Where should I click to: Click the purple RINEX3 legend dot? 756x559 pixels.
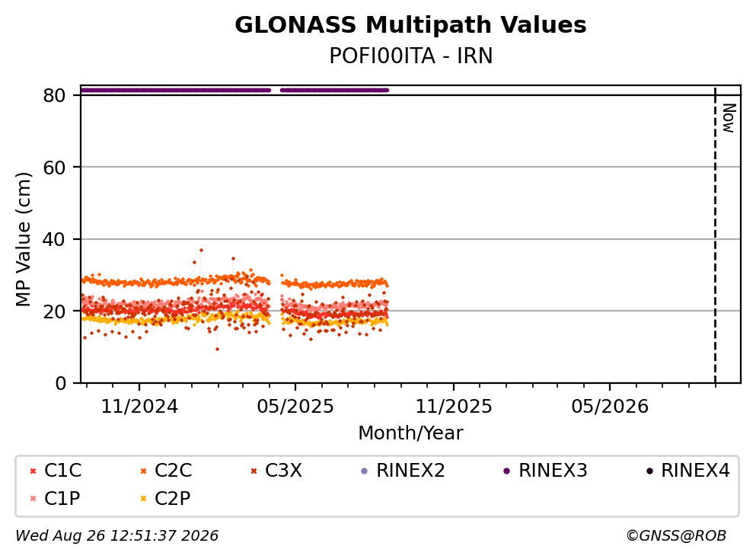click(x=506, y=471)
